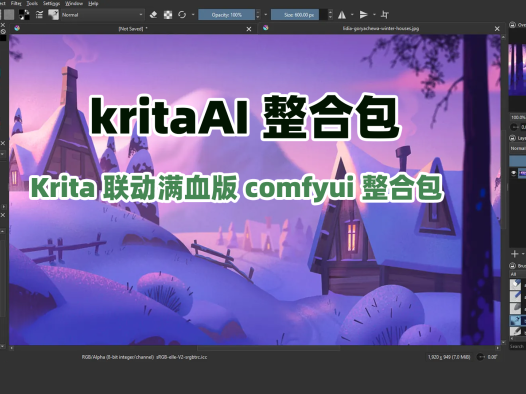The height and width of the screenshot is (394, 526).
Task: Open the Window menu
Action: (74, 3)
